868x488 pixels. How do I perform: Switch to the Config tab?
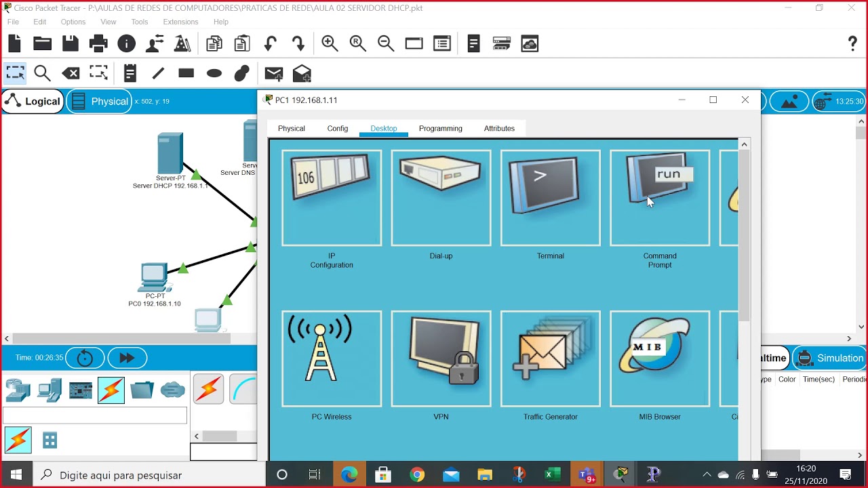click(x=338, y=128)
